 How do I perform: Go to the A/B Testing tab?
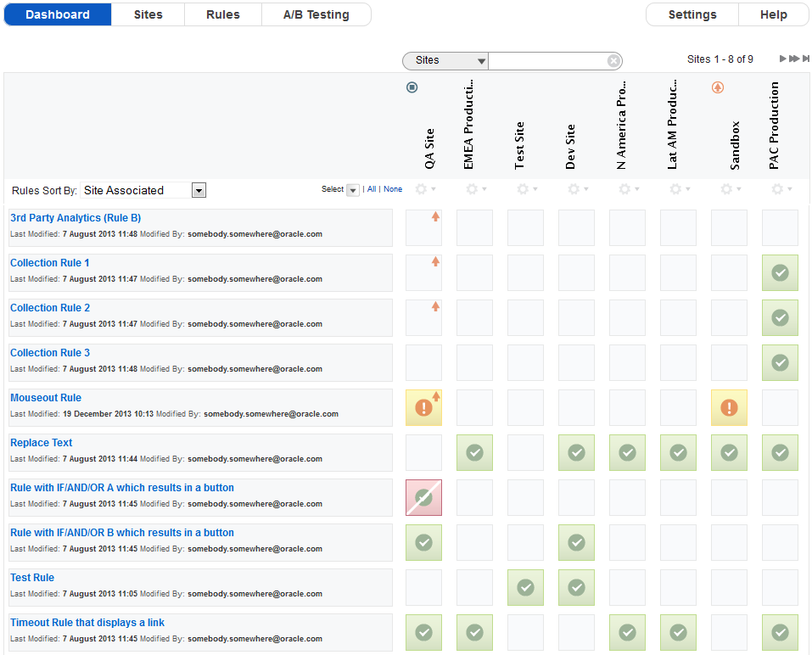pos(316,14)
